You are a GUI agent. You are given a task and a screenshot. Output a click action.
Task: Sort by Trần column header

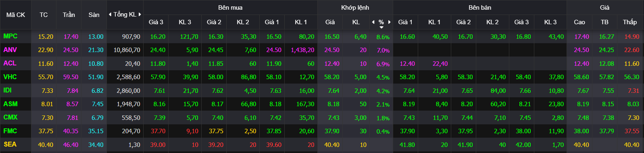tap(69, 15)
